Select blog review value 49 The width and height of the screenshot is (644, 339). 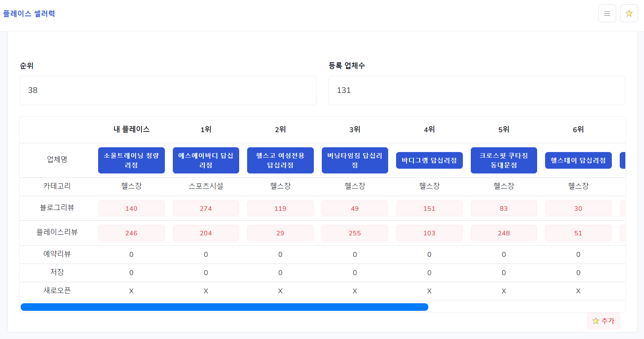click(355, 208)
